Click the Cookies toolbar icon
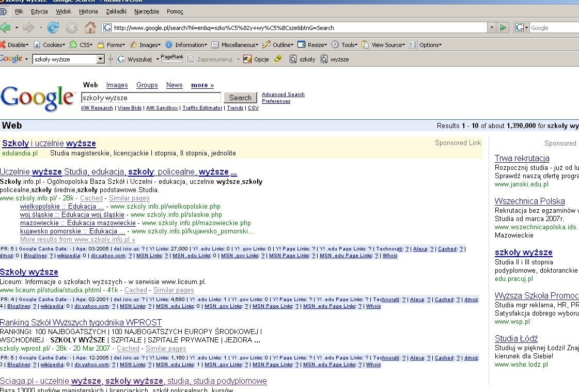 click(x=37, y=44)
